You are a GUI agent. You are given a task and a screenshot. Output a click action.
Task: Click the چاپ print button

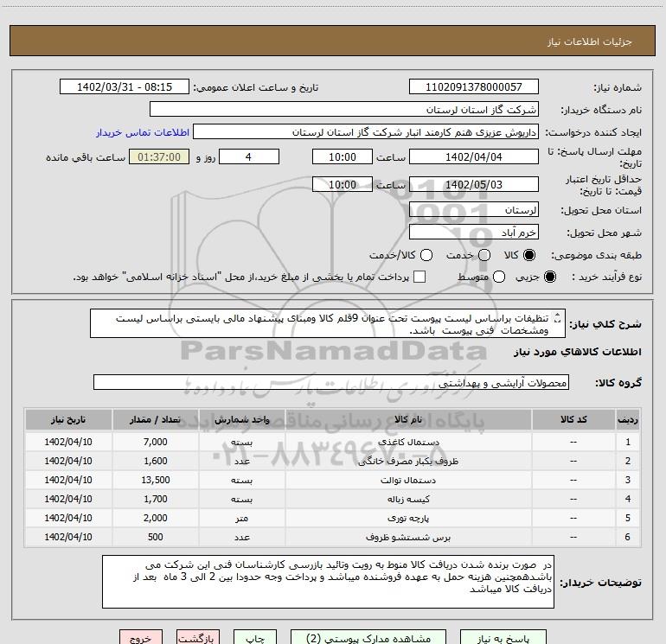pyautogui.click(x=255, y=638)
